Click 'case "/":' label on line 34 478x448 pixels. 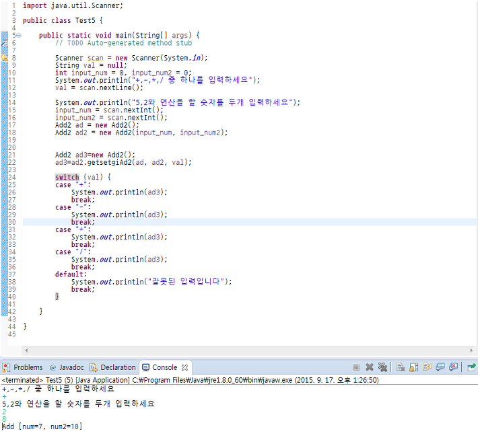pos(73,252)
